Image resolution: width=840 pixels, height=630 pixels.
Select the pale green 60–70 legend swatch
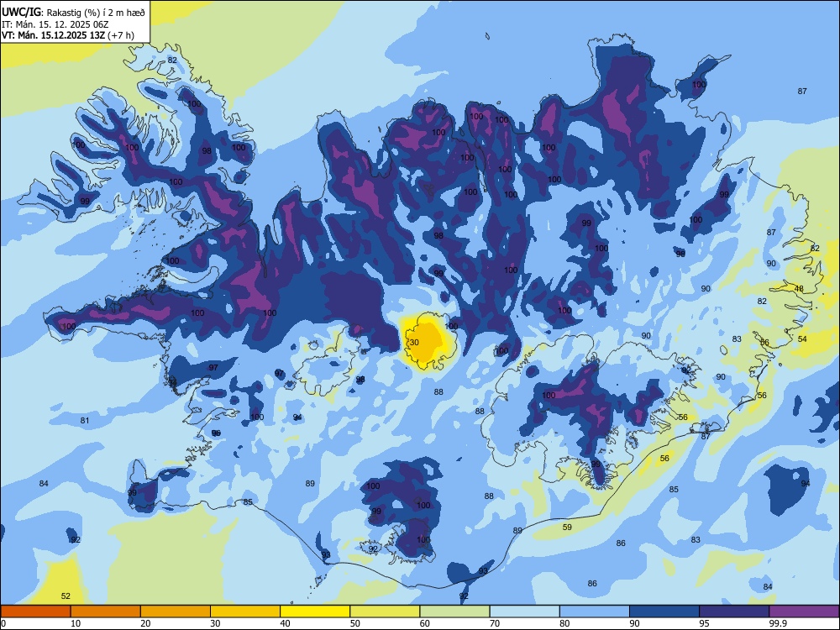point(454,612)
